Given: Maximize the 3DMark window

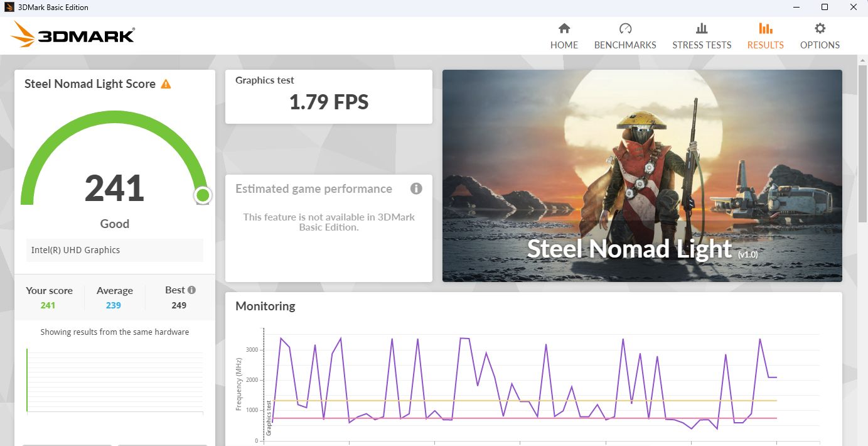Looking at the screenshot, I should [x=825, y=8].
